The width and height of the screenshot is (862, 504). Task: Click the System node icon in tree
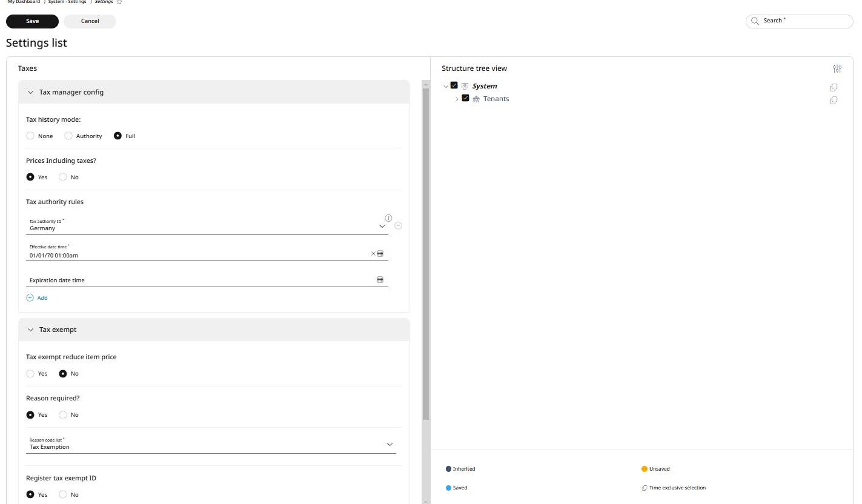pyautogui.click(x=465, y=86)
